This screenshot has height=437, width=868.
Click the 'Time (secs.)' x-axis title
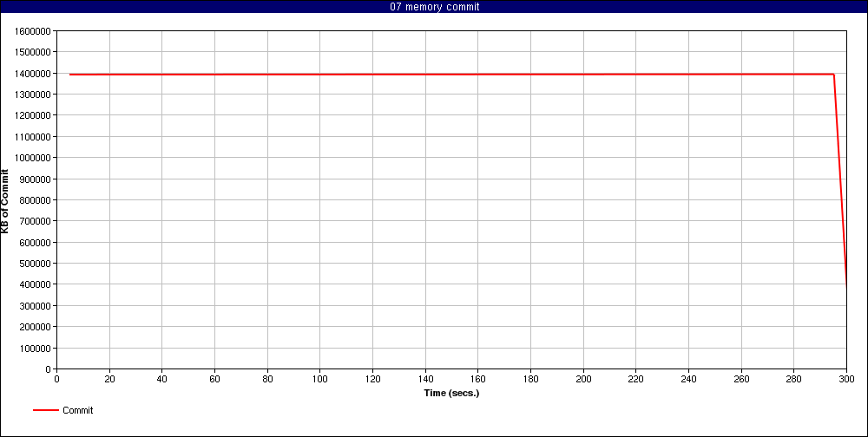coord(451,394)
